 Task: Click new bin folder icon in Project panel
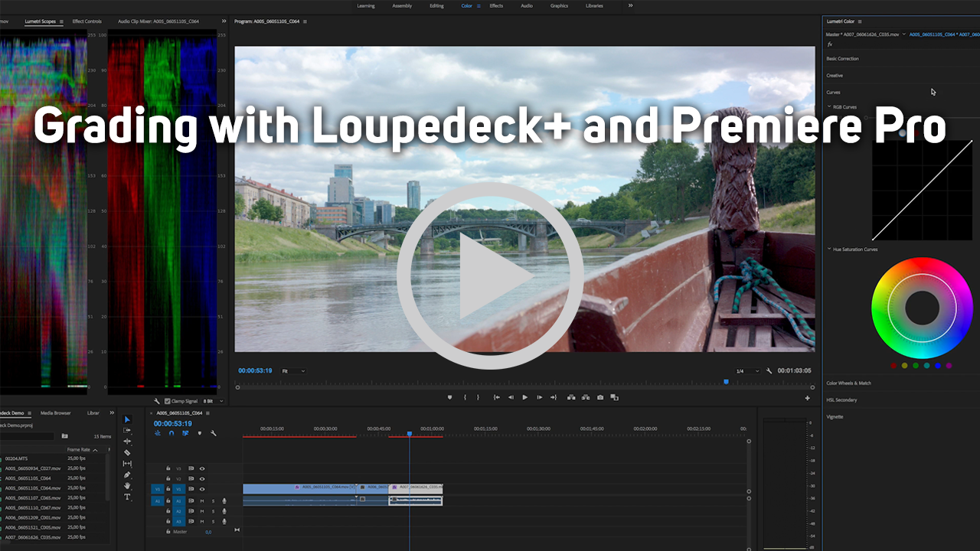tap(65, 436)
